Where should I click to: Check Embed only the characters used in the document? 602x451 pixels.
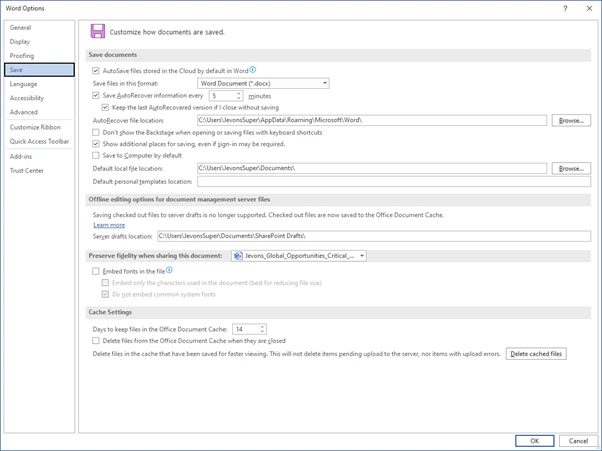pos(105,283)
